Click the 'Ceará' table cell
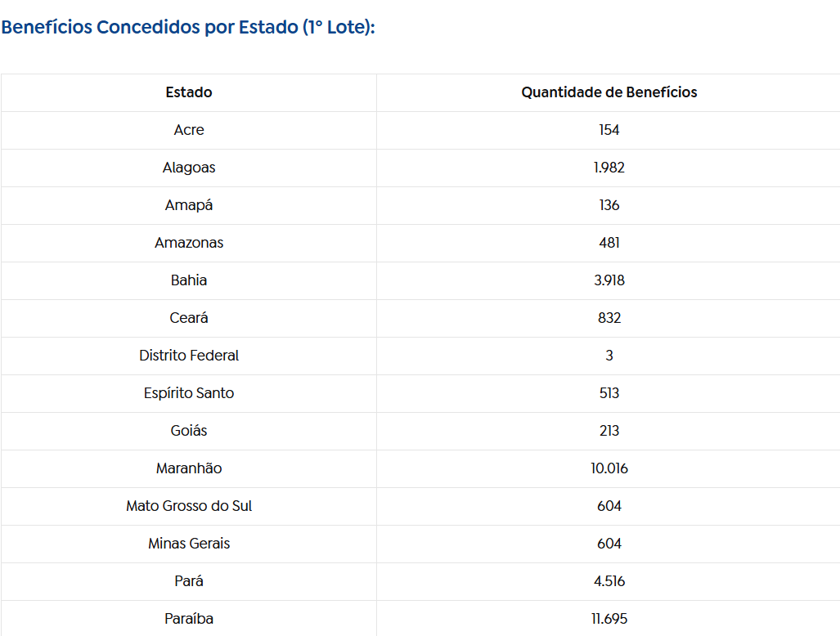Screen dimensions: 840x636 189,318
